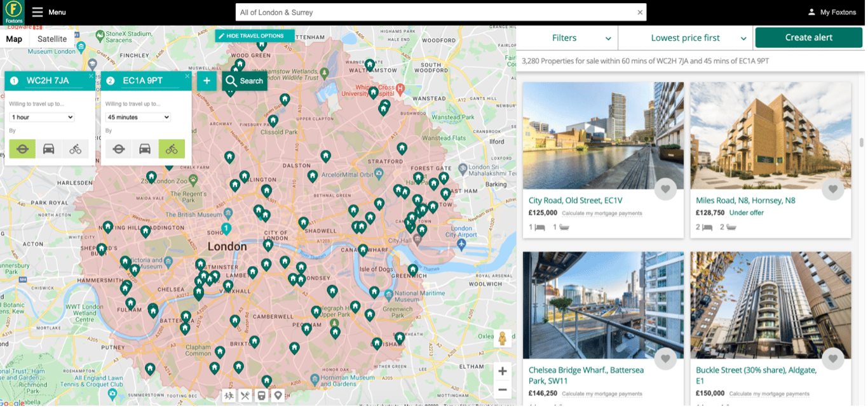Click the schools overlay icon on the map

pos(229,395)
